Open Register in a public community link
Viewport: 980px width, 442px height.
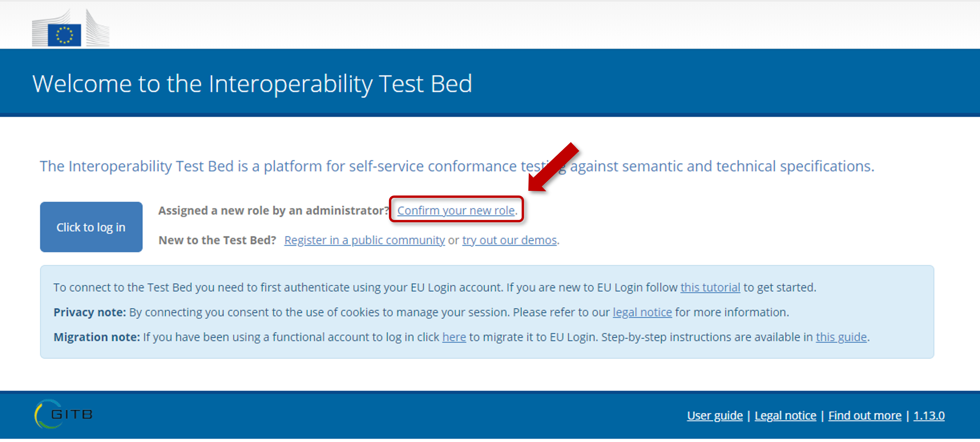364,240
